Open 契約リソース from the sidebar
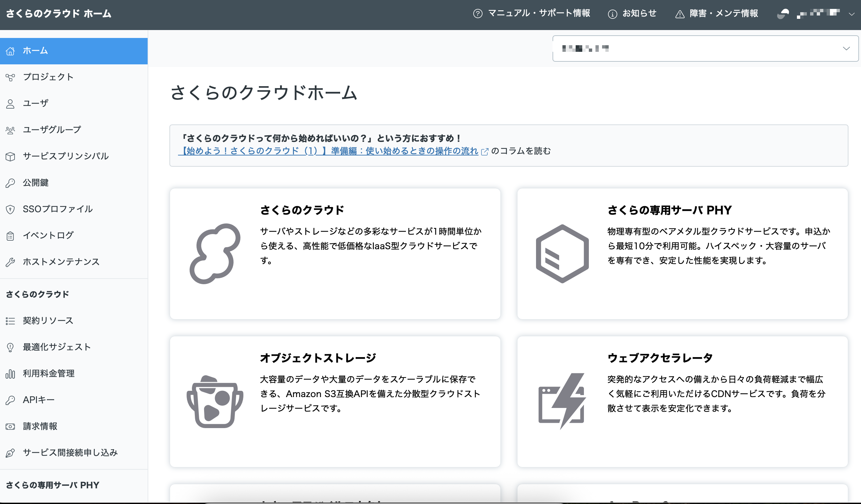The width and height of the screenshot is (861, 504). tap(48, 320)
